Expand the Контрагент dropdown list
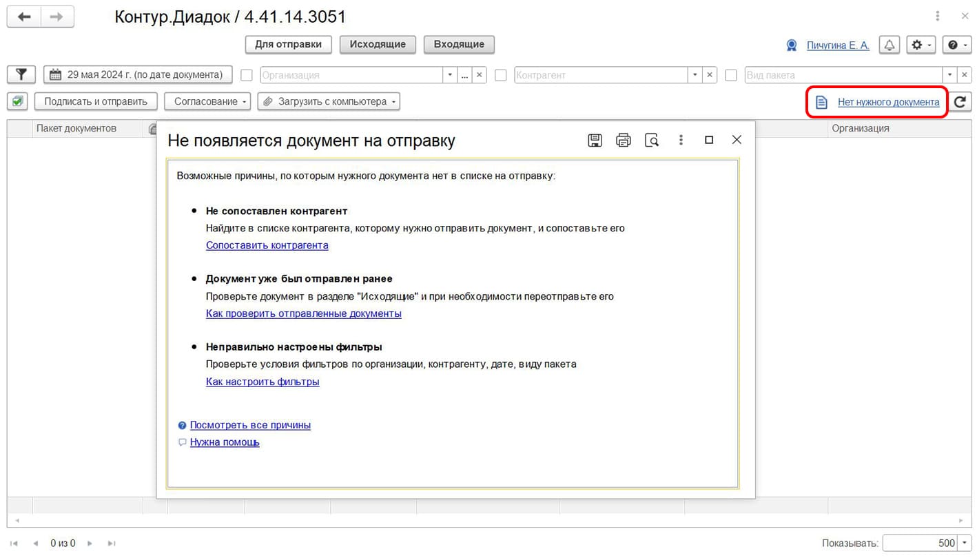 point(695,75)
